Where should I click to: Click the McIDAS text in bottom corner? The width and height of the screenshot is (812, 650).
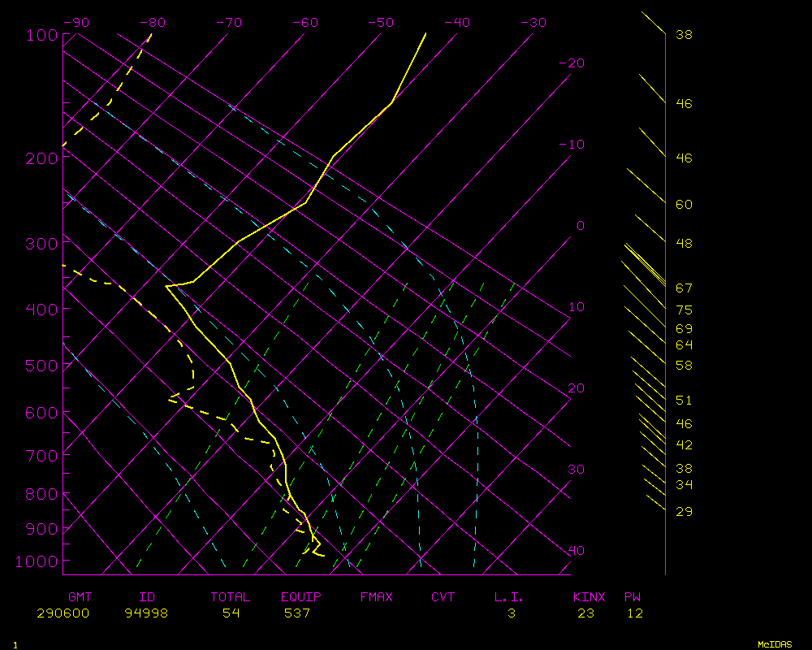(775, 644)
